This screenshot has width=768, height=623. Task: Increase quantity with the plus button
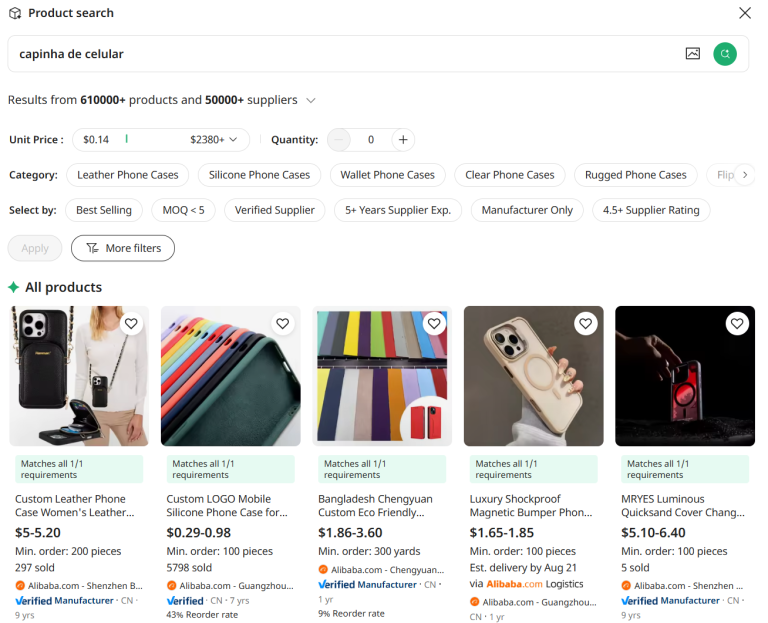pos(403,140)
